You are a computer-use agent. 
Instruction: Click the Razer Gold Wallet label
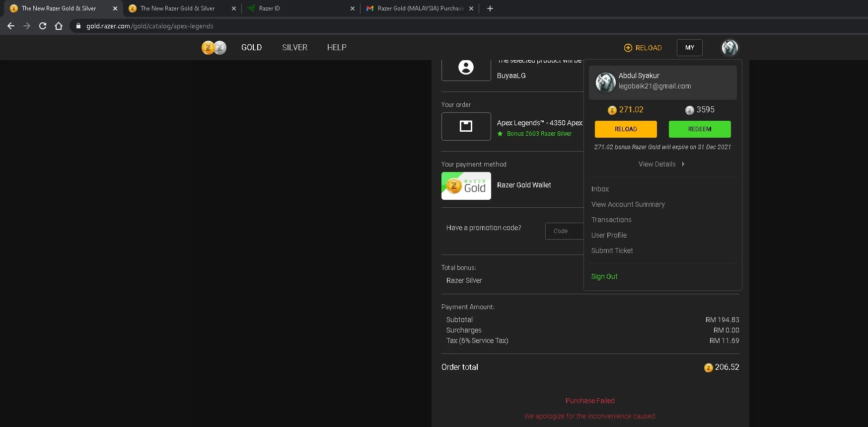click(x=524, y=185)
